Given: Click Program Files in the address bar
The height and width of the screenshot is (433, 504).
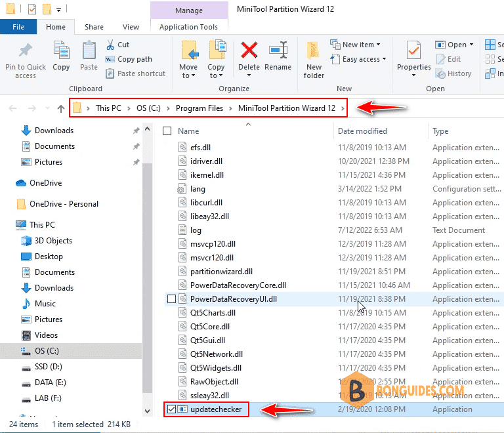Looking at the screenshot, I should coord(199,108).
